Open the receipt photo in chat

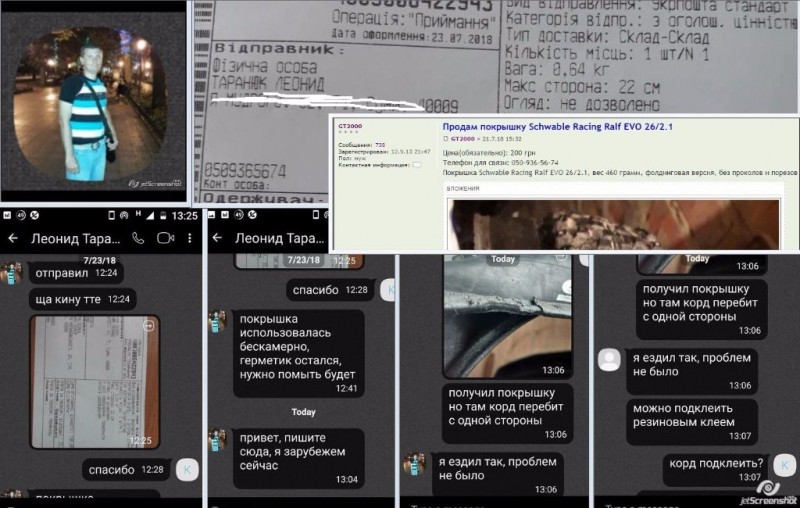[81, 381]
